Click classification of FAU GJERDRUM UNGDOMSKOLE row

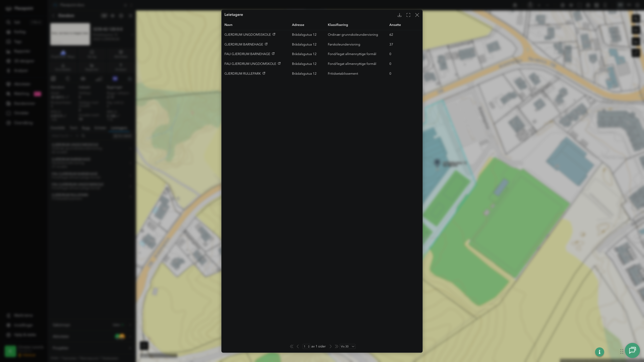pyautogui.click(x=352, y=64)
